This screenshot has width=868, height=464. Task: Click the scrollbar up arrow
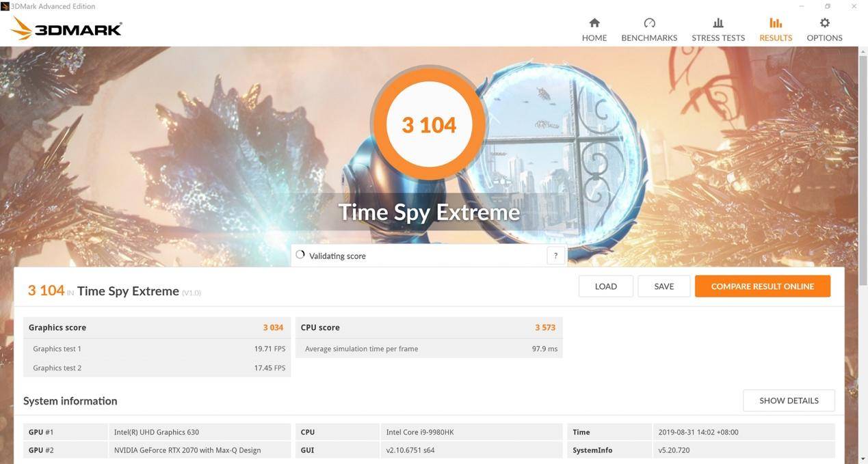click(x=863, y=51)
